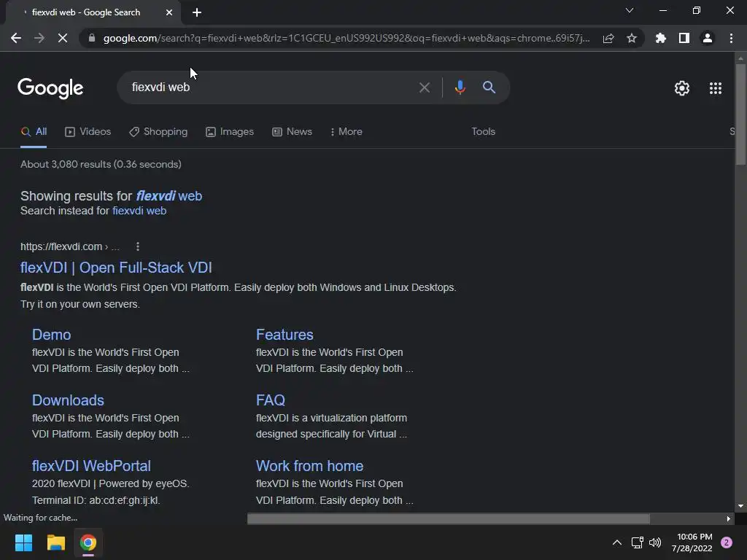Viewport: 747px width, 560px height.
Task: Open the Google apps grid
Action: [716, 88]
